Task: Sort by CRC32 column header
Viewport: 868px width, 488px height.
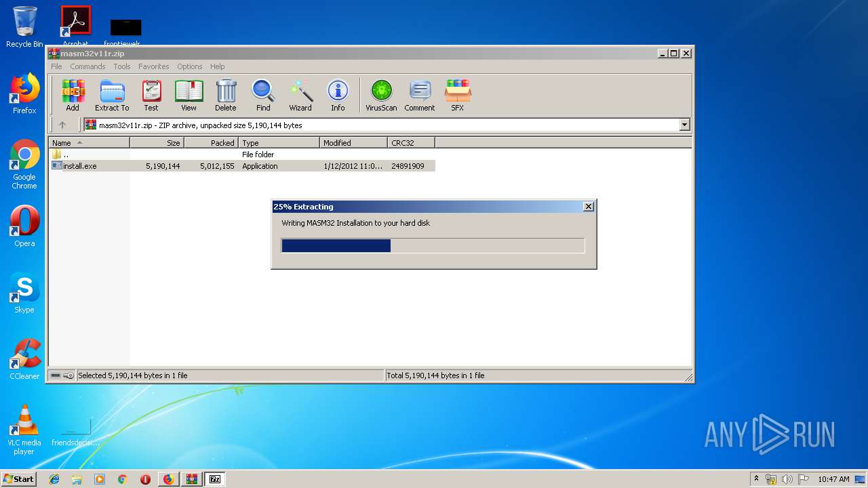Action: (x=412, y=143)
